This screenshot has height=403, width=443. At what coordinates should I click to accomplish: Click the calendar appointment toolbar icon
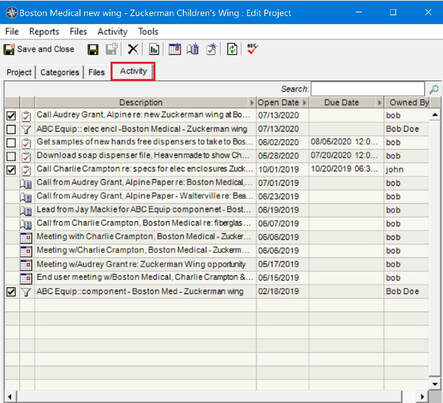pyautogui.click(x=174, y=49)
